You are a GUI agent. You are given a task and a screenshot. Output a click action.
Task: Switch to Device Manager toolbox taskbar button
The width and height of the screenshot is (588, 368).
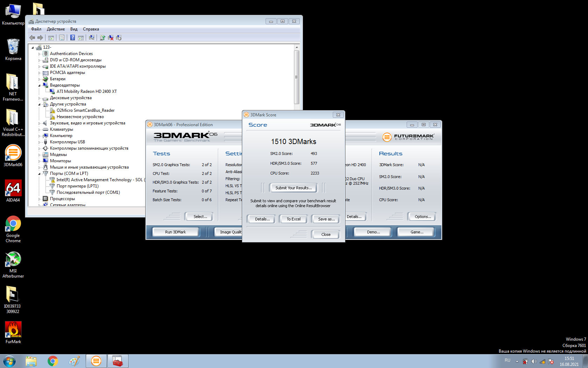tap(118, 361)
